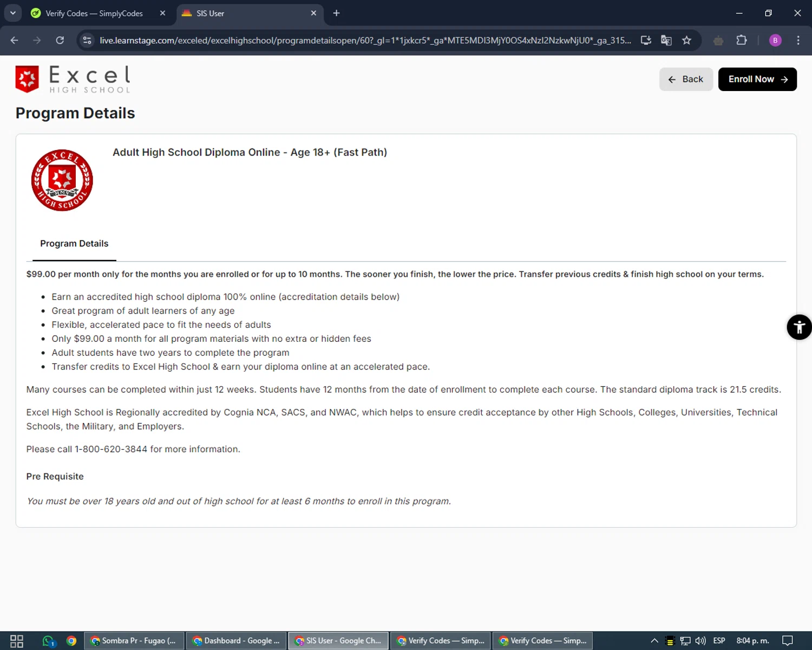Switch to Sombra Pr - Fugao taskbar window
Image resolution: width=812 pixels, height=650 pixels.
[x=134, y=641]
